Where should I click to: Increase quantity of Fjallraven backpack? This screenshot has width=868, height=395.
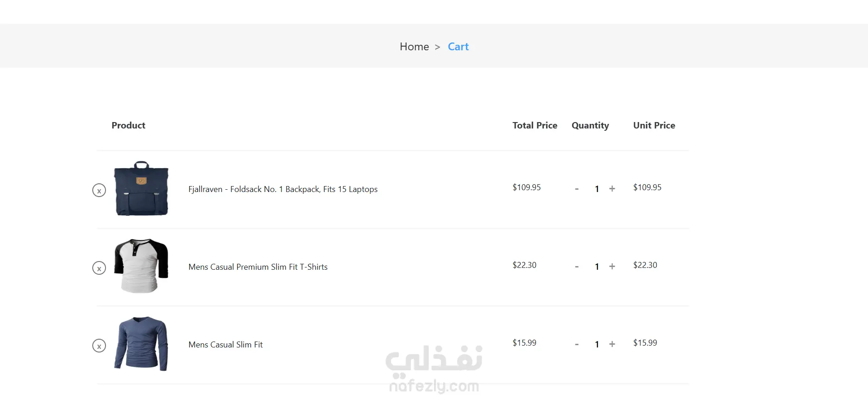(x=612, y=189)
